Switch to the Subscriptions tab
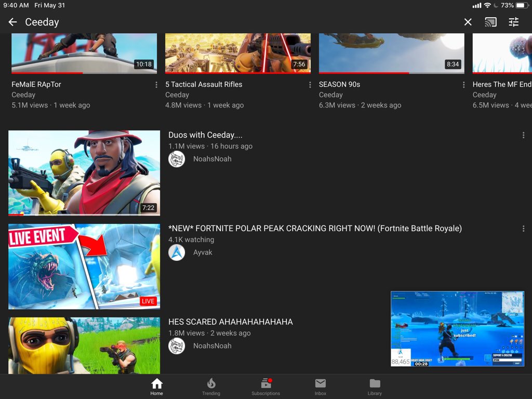The image size is (532, 399). tap(265, 387)
